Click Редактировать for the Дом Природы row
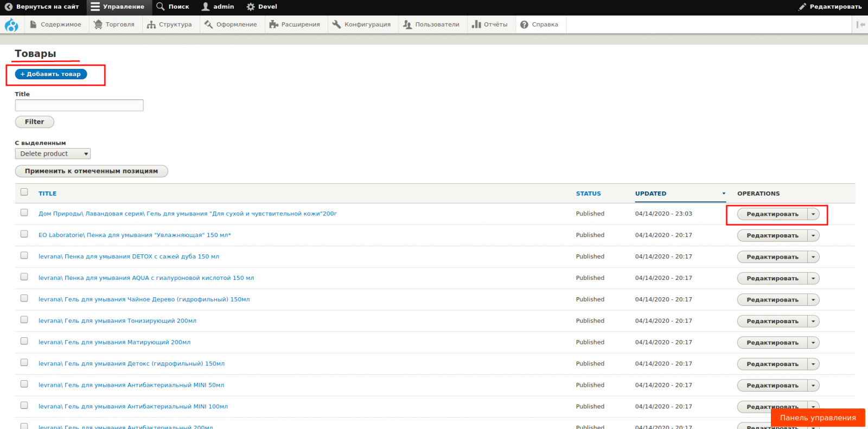The height and width of the screenshot is (429, 868). tap(773, 214)
